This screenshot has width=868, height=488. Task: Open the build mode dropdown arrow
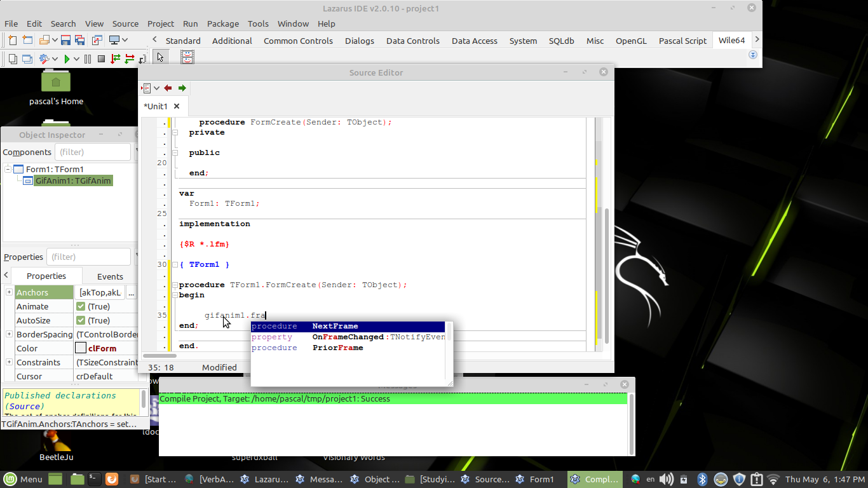pos(55,59)
